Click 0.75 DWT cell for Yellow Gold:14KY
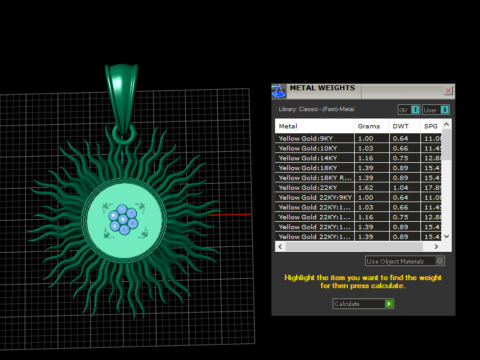The image size is (480, 360). [x=405, y=158]
